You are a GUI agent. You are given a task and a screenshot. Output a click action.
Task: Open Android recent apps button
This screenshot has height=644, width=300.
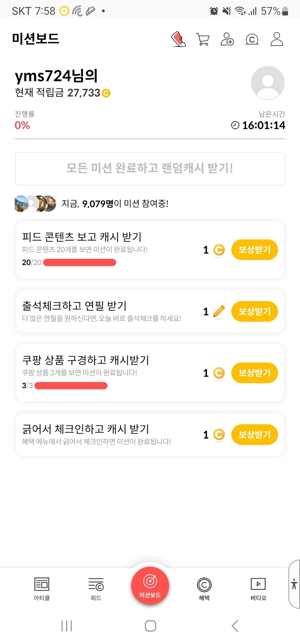click(x=67, y=626)
